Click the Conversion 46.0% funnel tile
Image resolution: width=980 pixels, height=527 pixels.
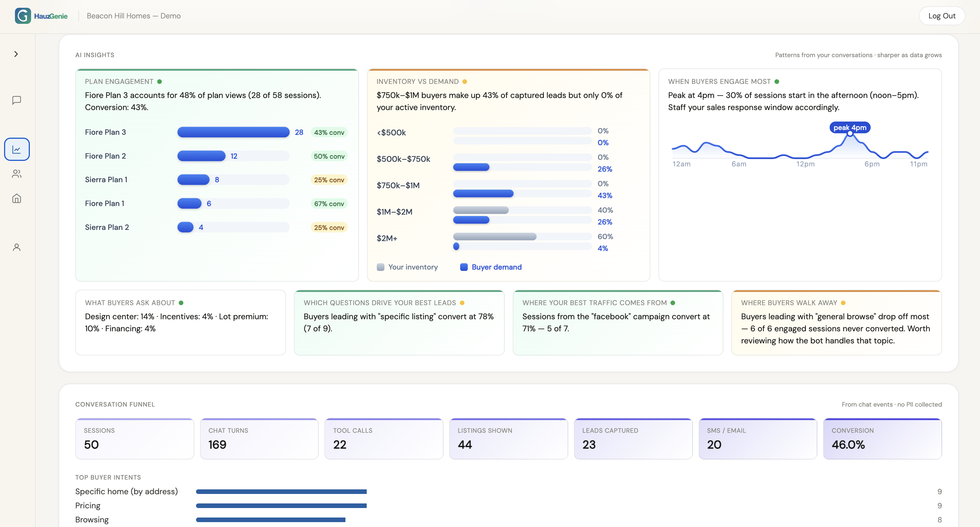pyautogui.click(x=883, y=439)
